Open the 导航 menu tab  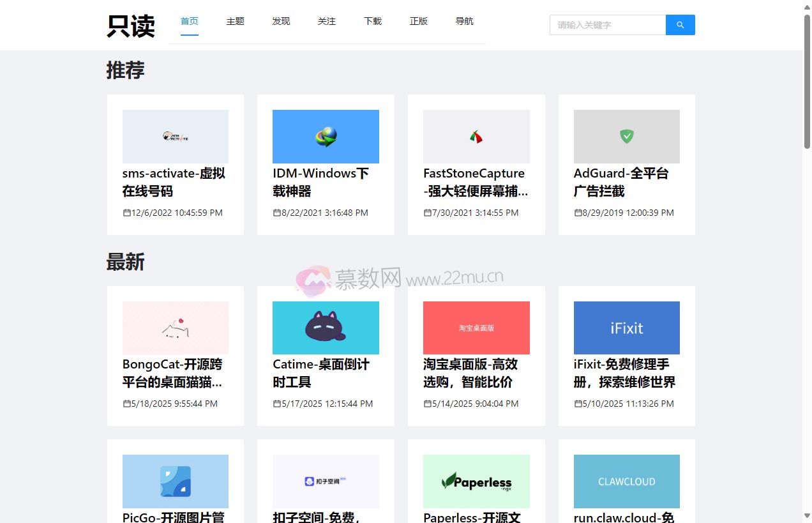point(464,21)
